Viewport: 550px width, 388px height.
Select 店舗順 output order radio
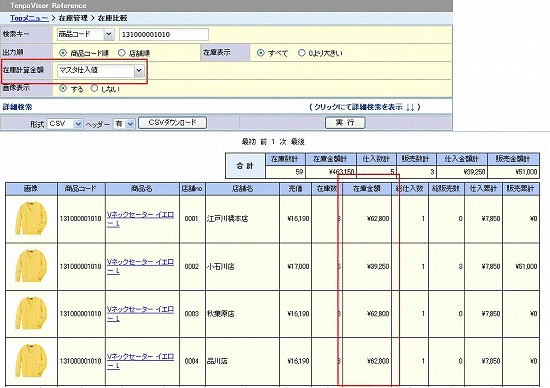pyautogui.click(x=122, y=53)
